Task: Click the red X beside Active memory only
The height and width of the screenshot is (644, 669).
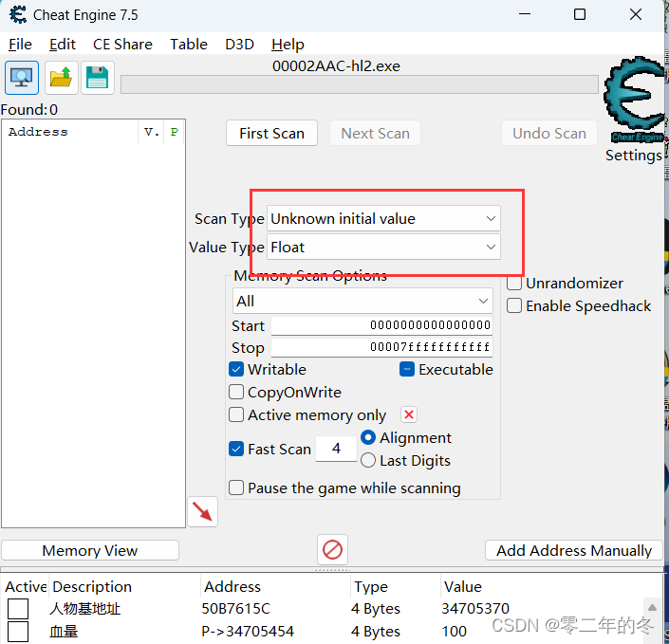Action: (409, 414)
